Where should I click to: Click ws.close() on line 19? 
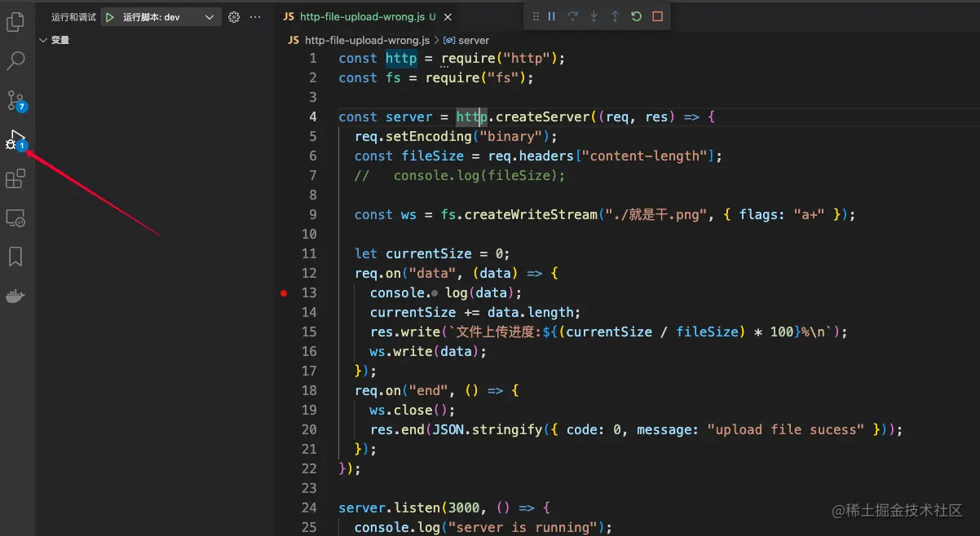click(x=413, y=410)
